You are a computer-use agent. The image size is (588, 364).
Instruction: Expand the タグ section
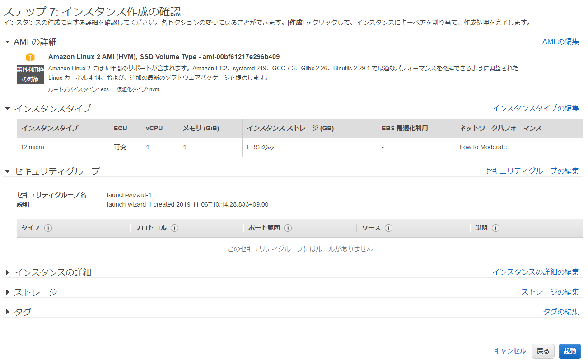pyautogui.click(x=7, y=312)
